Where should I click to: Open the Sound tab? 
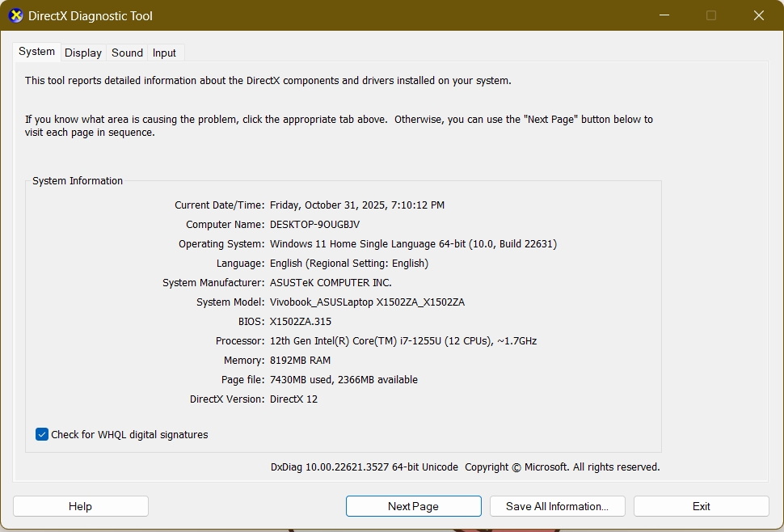coord(127,53)
